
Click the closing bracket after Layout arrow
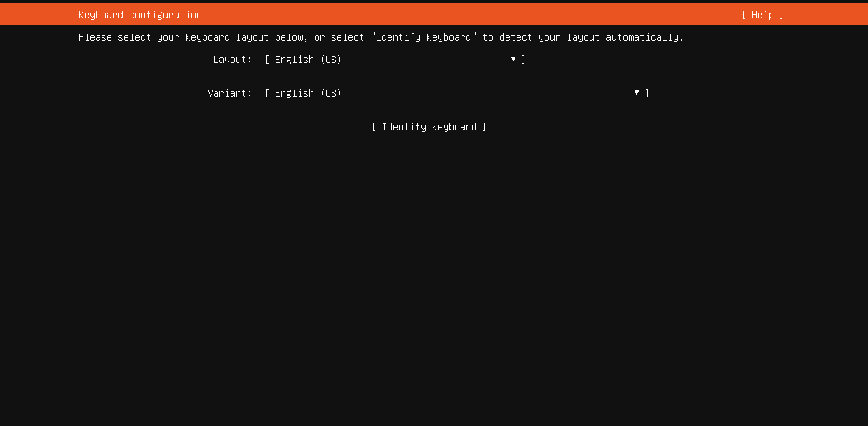pos(524,60)
